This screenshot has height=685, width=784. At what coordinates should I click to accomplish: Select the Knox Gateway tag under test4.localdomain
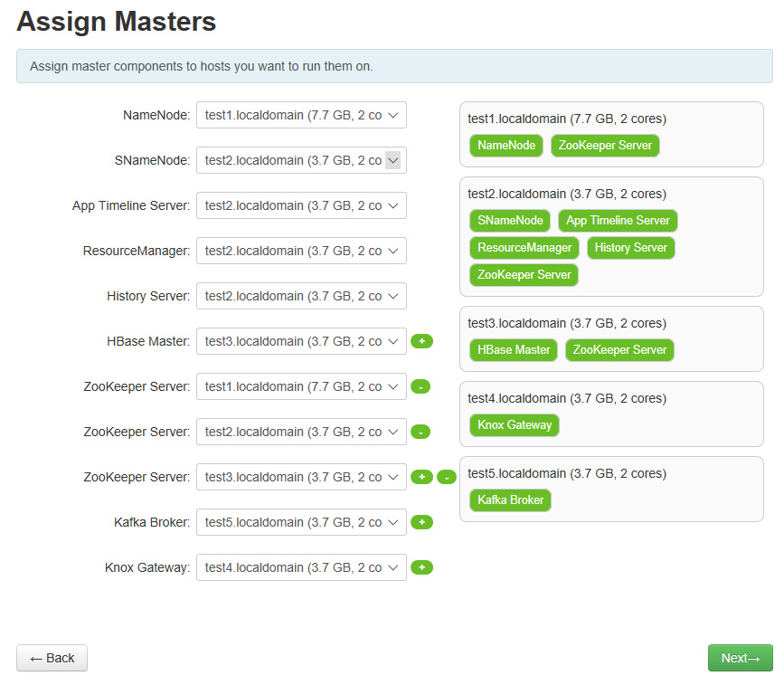(x=515, y=425)
